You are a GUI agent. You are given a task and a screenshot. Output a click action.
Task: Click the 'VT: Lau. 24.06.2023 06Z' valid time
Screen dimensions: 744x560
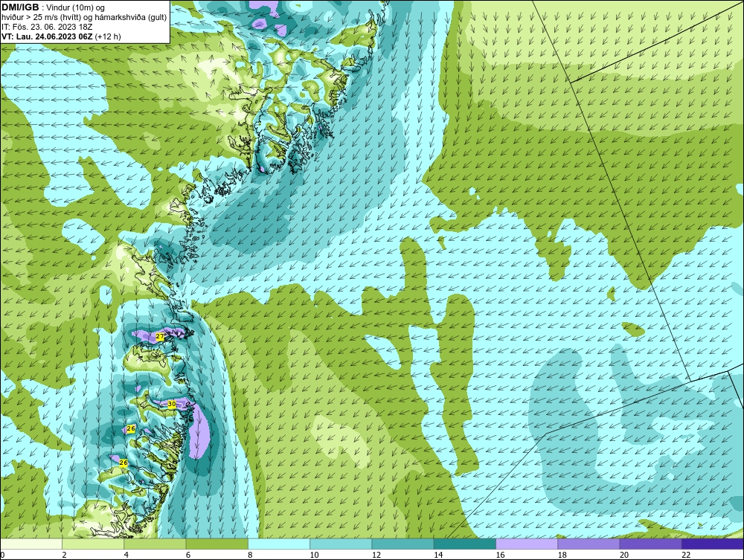click(x=48, y=36)
